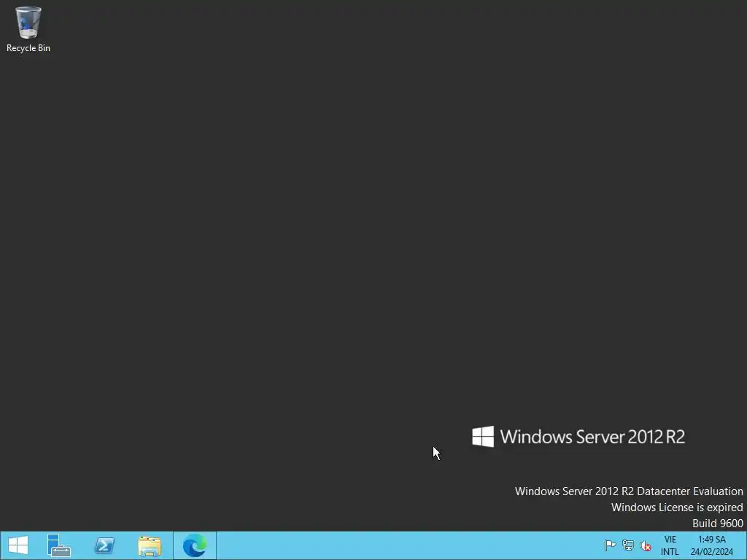This screenshot has height=560, width=747.
Task: Select the Recycle Bin desktop icon
Action: (x=28, y=29)
